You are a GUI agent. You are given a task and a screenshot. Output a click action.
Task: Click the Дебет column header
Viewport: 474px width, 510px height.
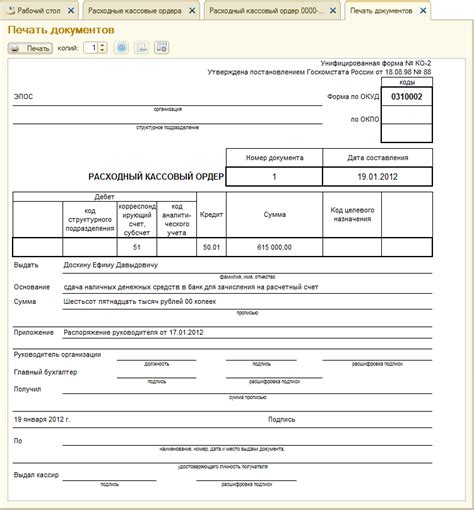tap(104, 197)
